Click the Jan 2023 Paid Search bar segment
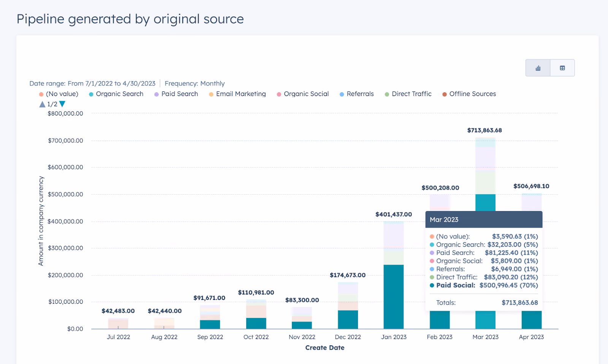The image size is (608, 364). point(394,235)
